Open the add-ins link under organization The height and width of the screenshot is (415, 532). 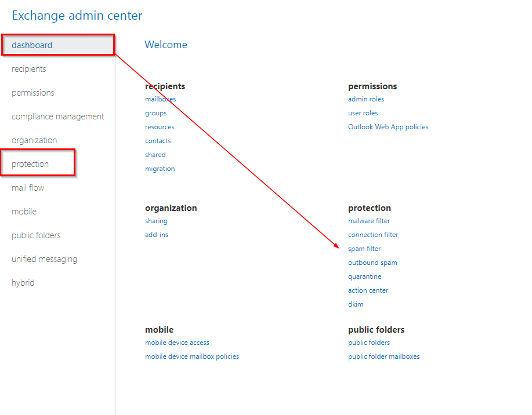157,235
